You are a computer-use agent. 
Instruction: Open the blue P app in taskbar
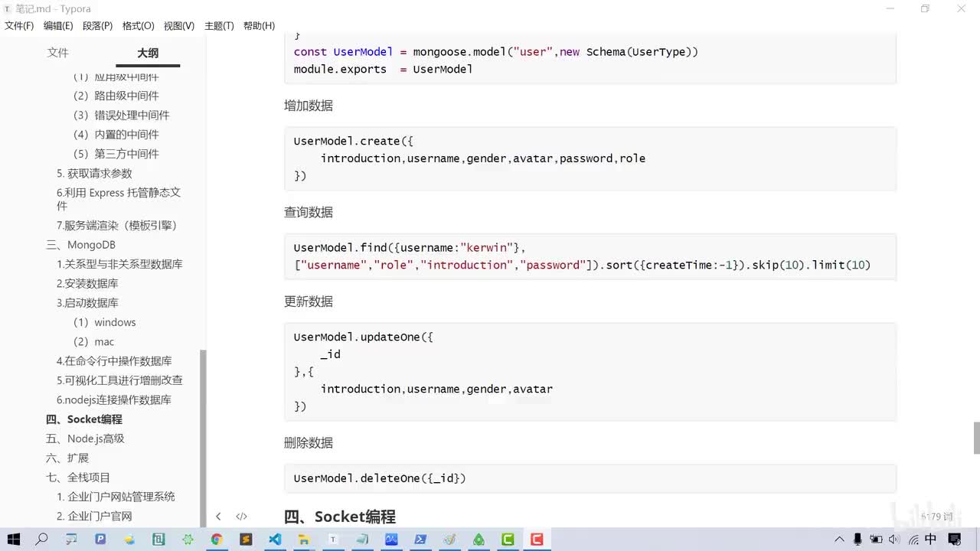tap(100, 540)
